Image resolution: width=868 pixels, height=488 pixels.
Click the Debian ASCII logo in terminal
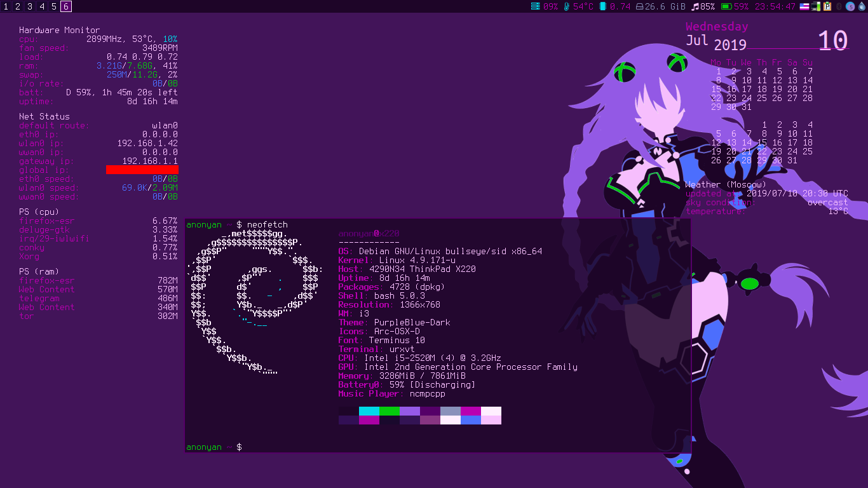[x=254, y=301]
